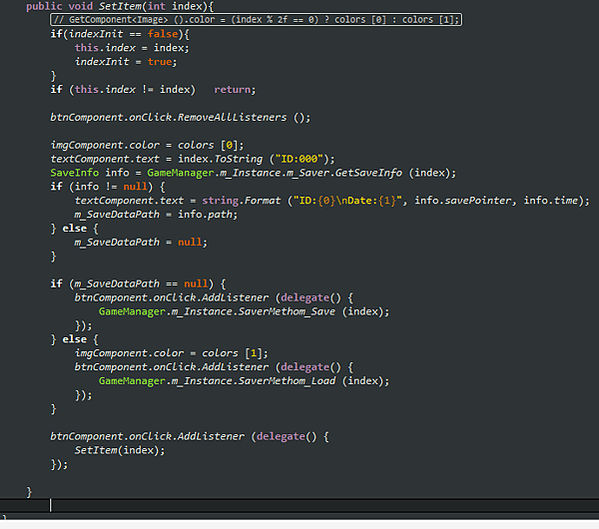Click SaverMethom_Save method call
Image resolution: width=599 pixels, height=529 pixels.
click(287, 312)
